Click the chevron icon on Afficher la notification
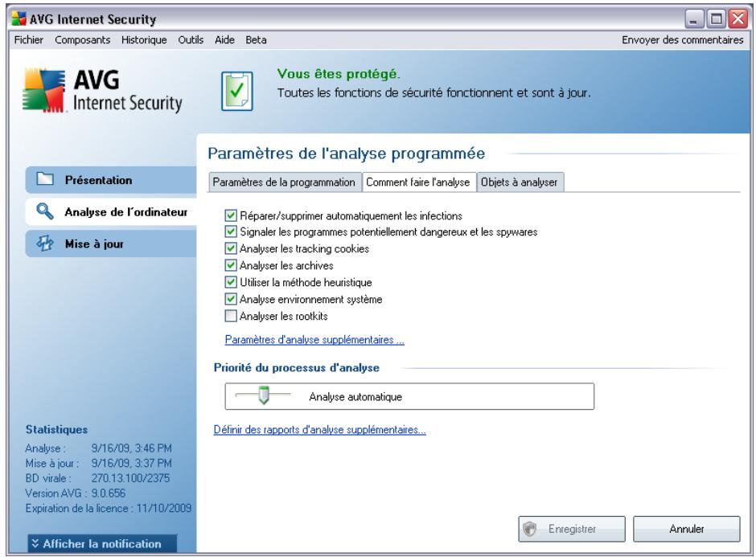The image size is (756, 557). [35, 543]
